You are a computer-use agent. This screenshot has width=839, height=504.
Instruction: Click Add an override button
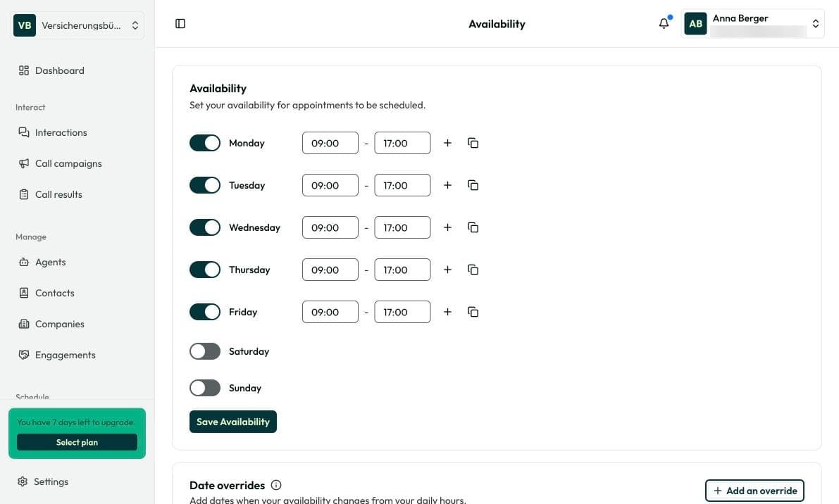coord(754,491)
